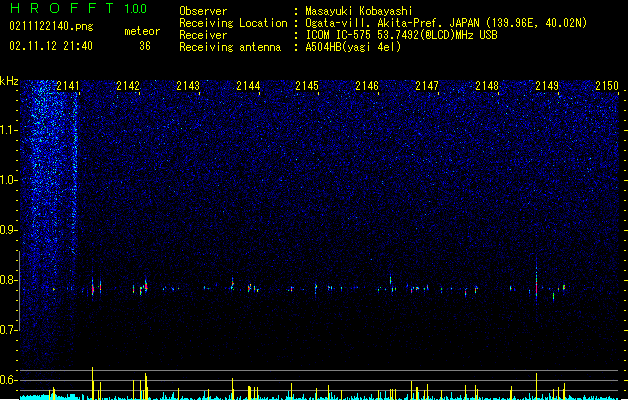Image resolution: width=629 pixels, height=400 pixels.
Task: Click the 0.8 frequency axis label
Action: [9, 280]
